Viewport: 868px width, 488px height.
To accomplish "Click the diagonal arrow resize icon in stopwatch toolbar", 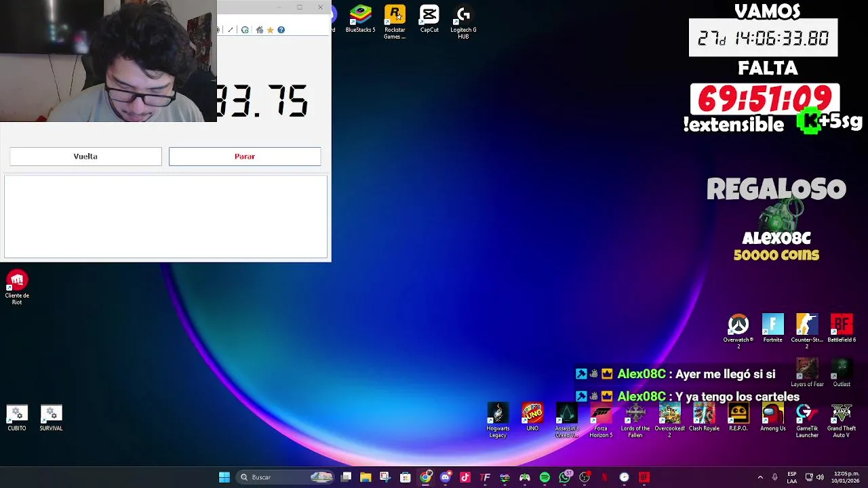I will (231, 30).
